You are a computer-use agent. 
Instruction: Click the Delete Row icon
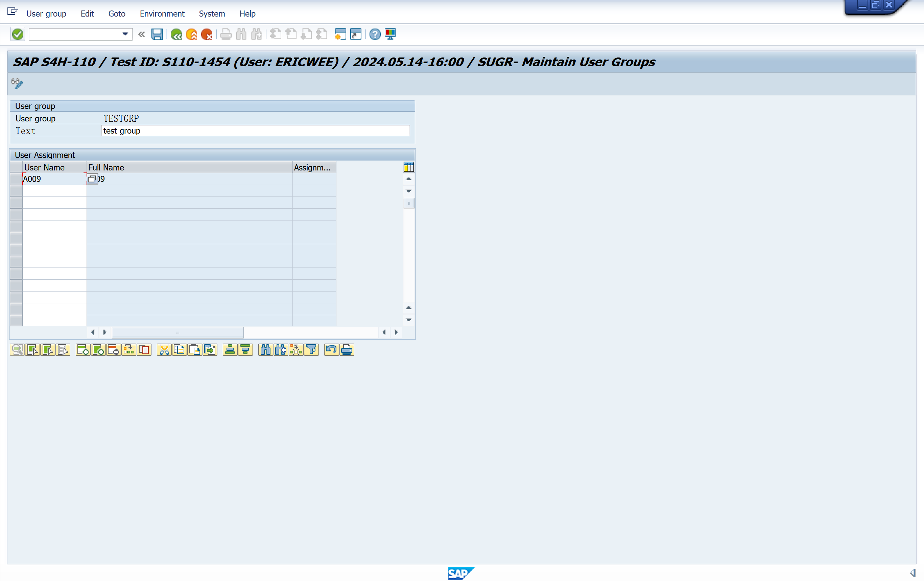(x=113, y=349)
